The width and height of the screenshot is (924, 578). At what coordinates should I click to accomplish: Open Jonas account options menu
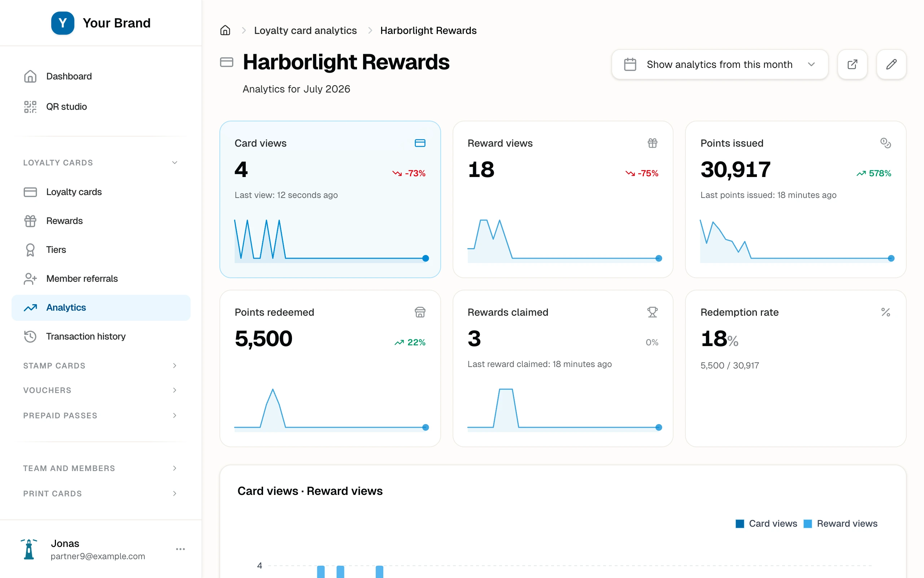click(180, 549)
